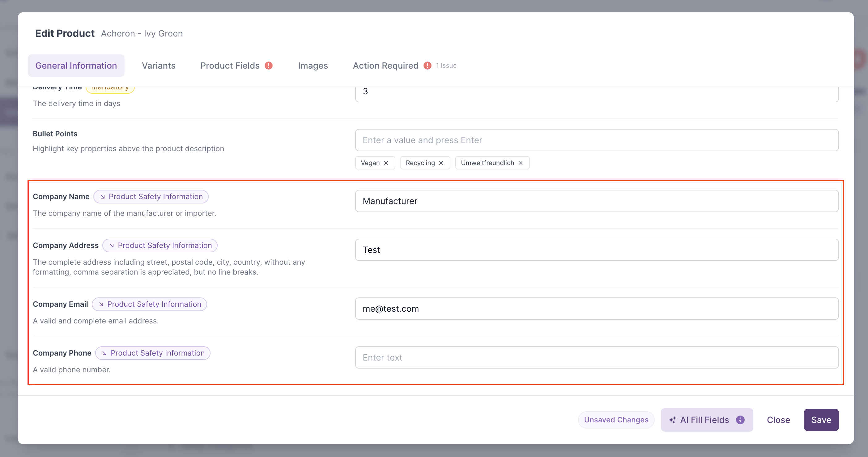Viewport: 868px width, 457px height.
Task: Close the Edit Product dialog
Action: point(778,420)
